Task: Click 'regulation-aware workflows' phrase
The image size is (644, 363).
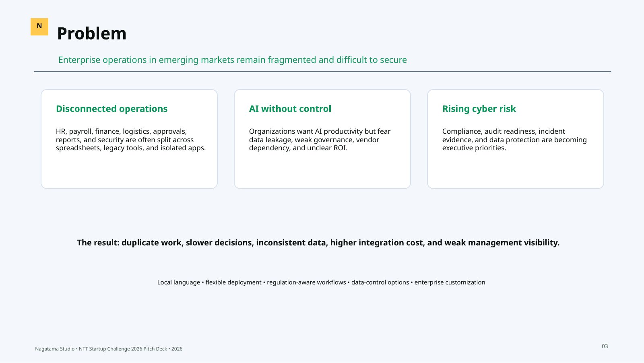Action: [306, 282]
